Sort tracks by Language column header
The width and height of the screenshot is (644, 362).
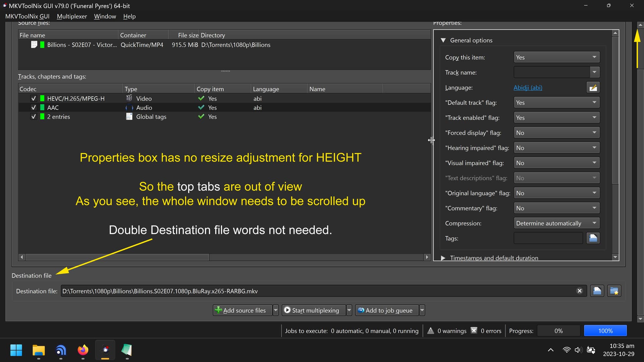[x=279, y=89]
